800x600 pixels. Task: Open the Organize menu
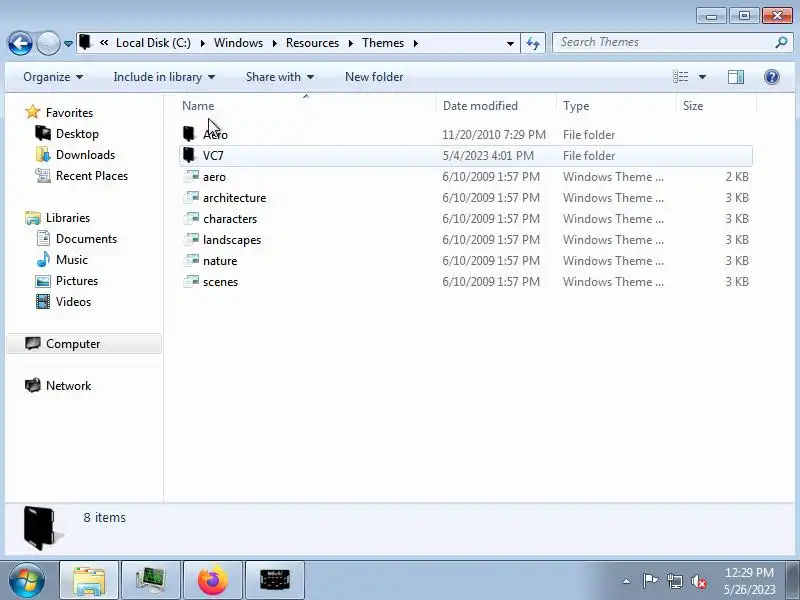click(x=53, y=77)
